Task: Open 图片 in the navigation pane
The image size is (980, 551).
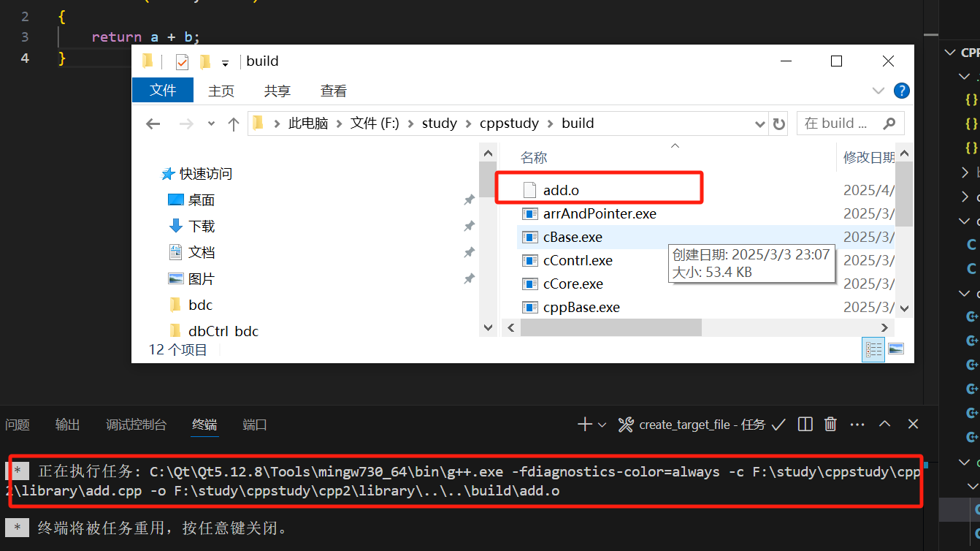Action: pos(192,279)
